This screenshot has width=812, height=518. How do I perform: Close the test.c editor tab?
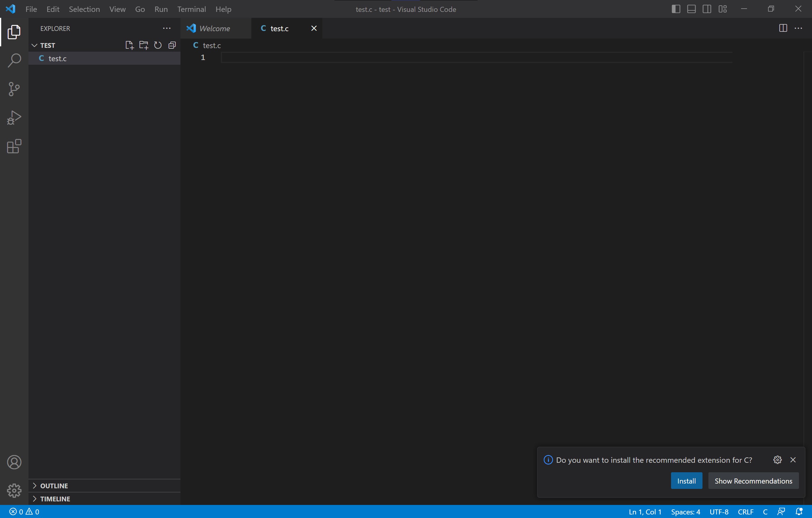click(314, 28)
